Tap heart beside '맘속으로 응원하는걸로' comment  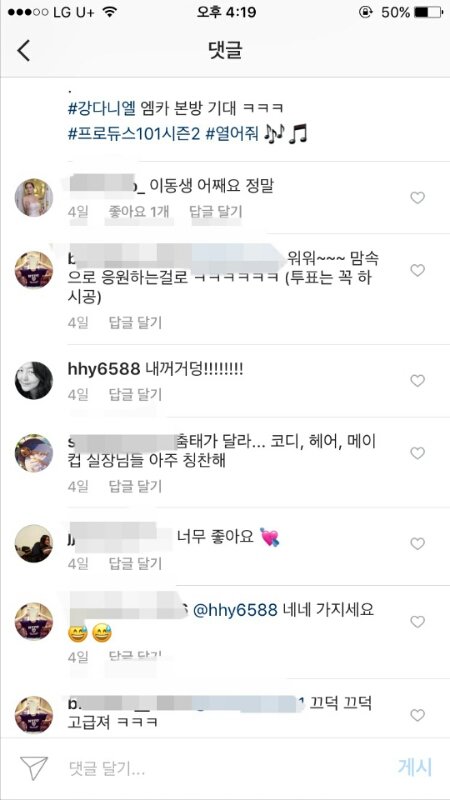417,270
